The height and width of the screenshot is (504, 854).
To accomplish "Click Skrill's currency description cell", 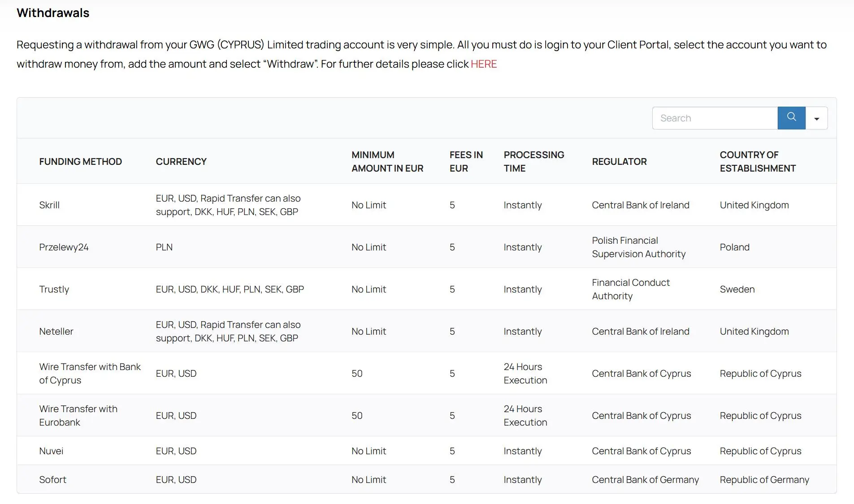I will pos(228,205).
